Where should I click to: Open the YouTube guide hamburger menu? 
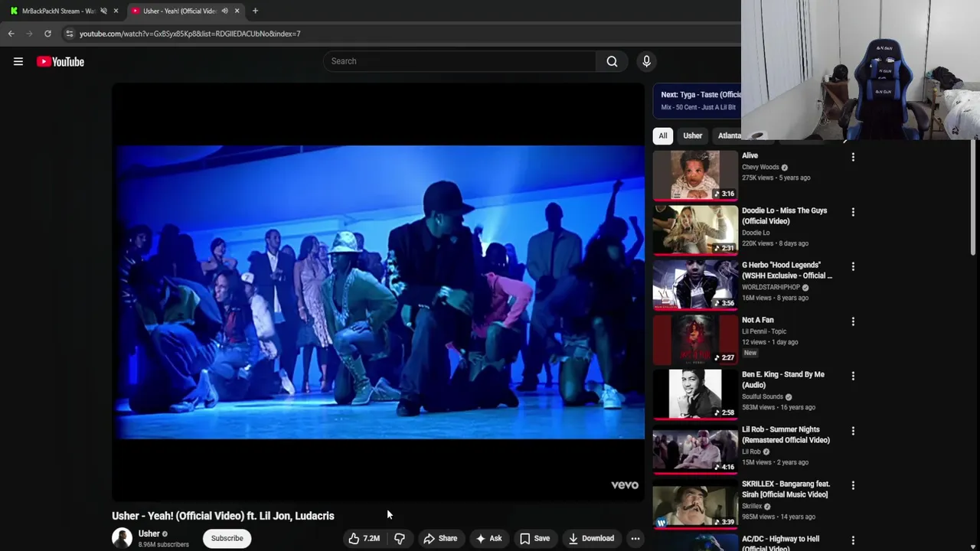point(18,62)
